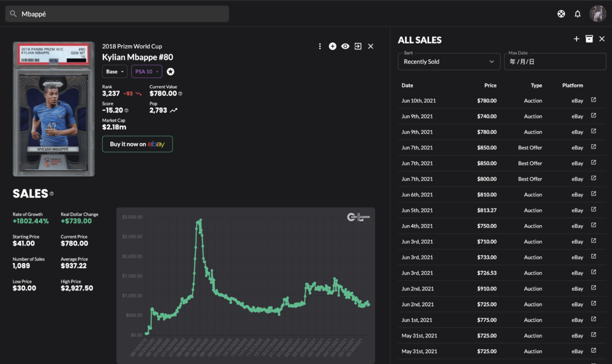Open external link for $726.53 sale
Image resolution: width=612 pixels, height=364 pixels.
593,272
